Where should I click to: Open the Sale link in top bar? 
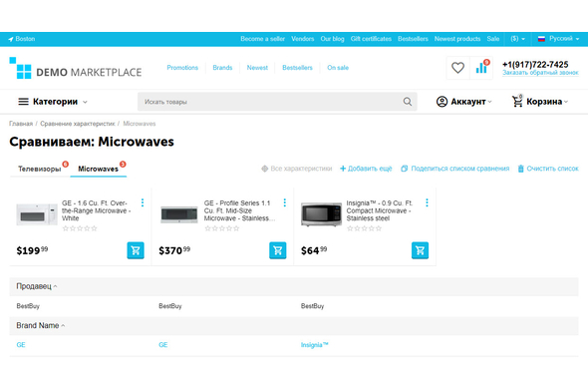(x=493, y=39)
